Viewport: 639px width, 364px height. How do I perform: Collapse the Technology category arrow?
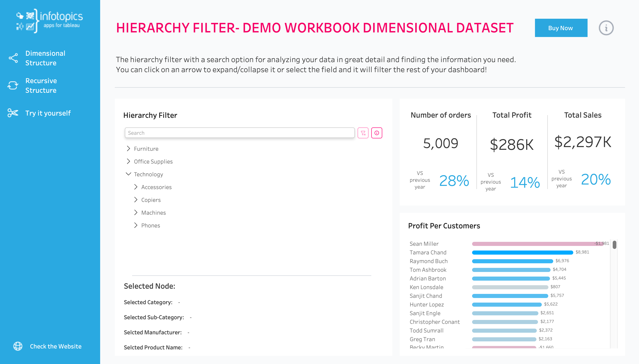pyautogui.click(x=128, y=174)
